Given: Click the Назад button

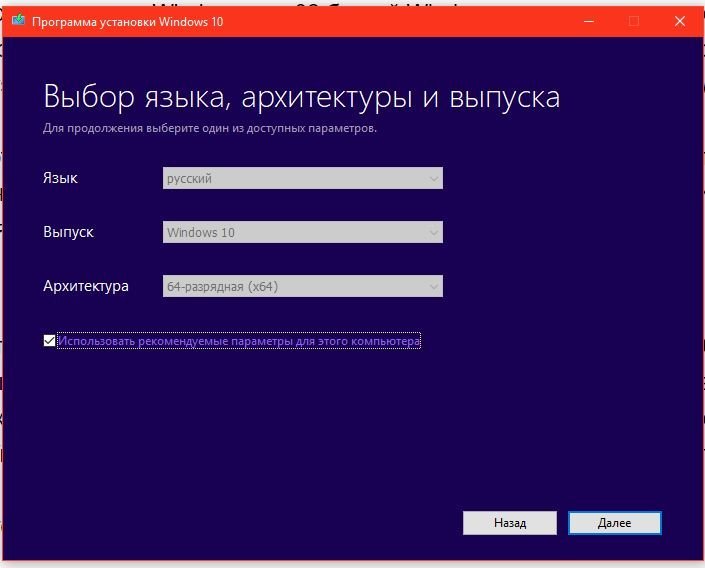Looking at the screenshot, I should pos(510,523).
